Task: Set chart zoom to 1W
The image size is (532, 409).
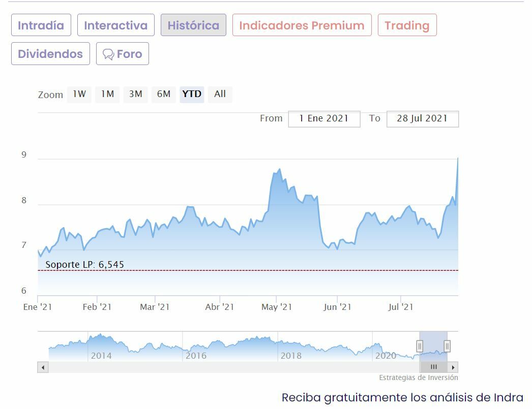Action: click(x=79, y=94)
